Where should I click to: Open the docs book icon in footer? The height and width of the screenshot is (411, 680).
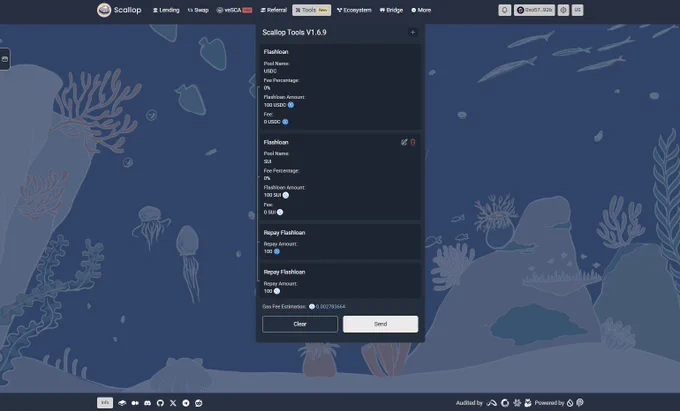click(x=122, y=403)
